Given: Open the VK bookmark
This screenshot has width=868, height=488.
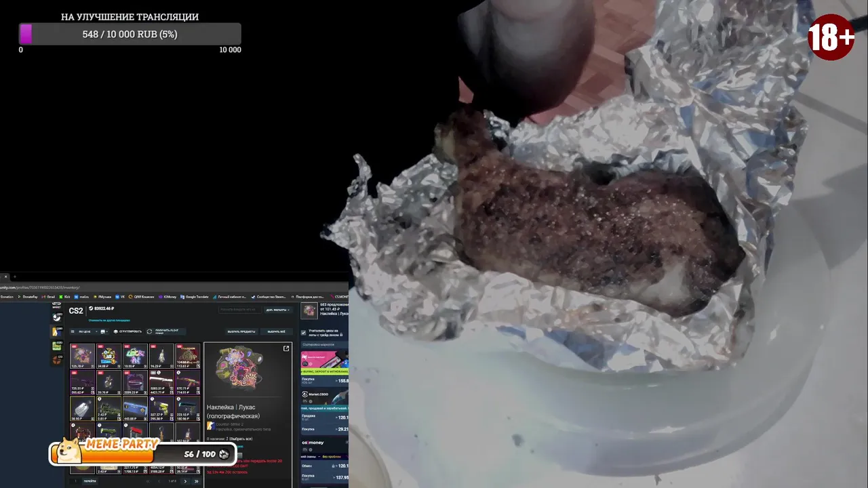Looking at the screenshot, I should click(121, 296).
